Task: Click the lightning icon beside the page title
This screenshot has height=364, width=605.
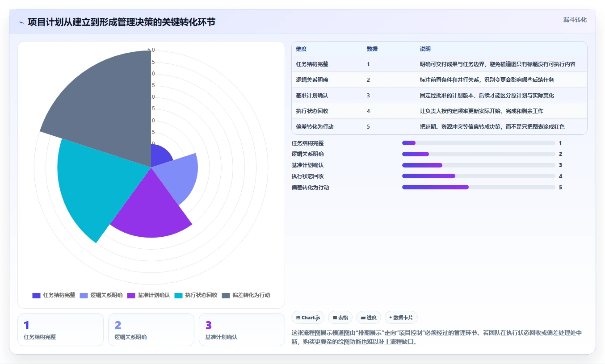Action: [x=21, y=22]
